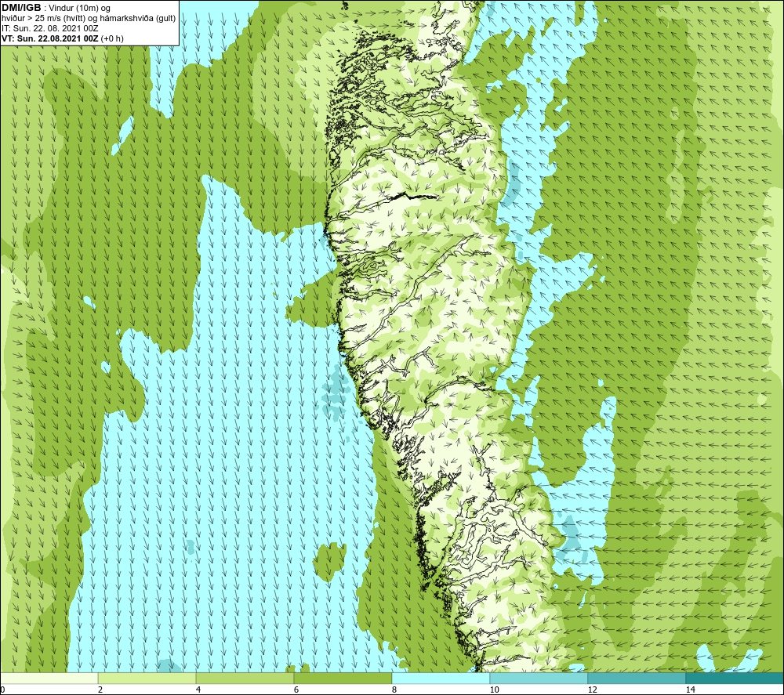Click the 'DMI/IGB' title text
The width and height of the screenshot is (784, 695).
[x=21, y=8]
